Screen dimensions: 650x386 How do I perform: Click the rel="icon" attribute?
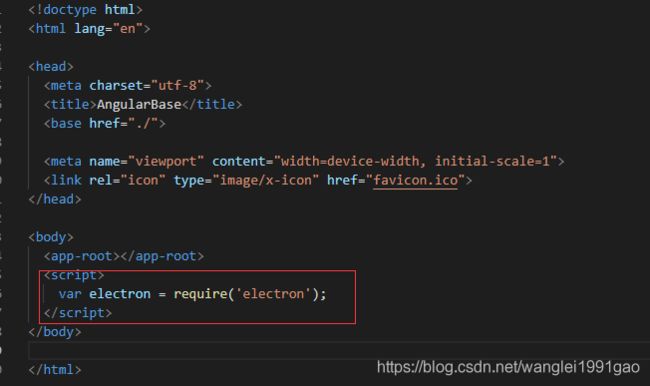(x=127, y=180)
